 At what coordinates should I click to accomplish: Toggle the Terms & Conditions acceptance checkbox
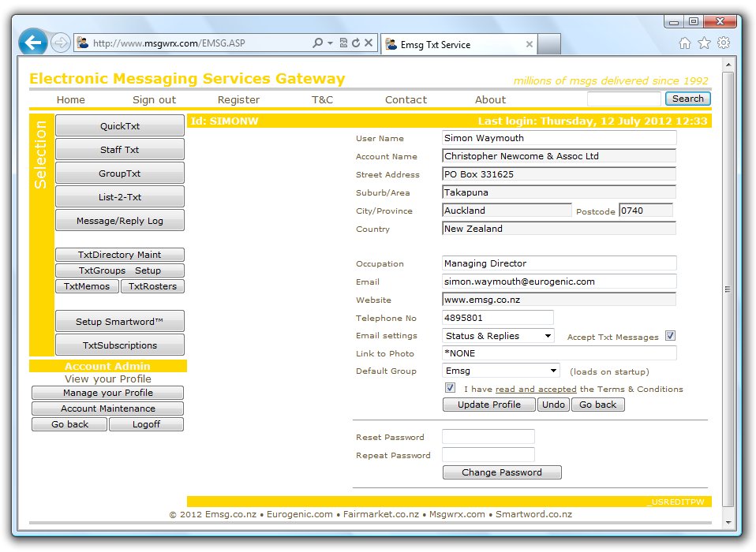pos(450,387)
